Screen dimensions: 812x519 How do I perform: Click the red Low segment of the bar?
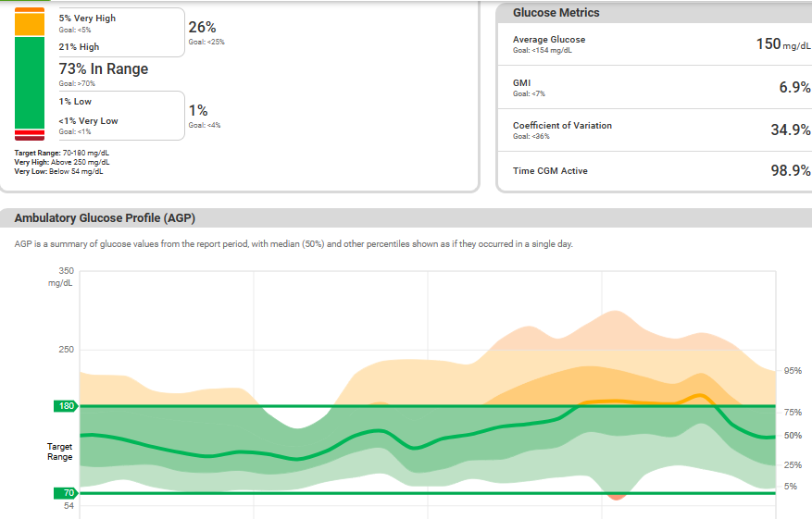pos(30,130)
